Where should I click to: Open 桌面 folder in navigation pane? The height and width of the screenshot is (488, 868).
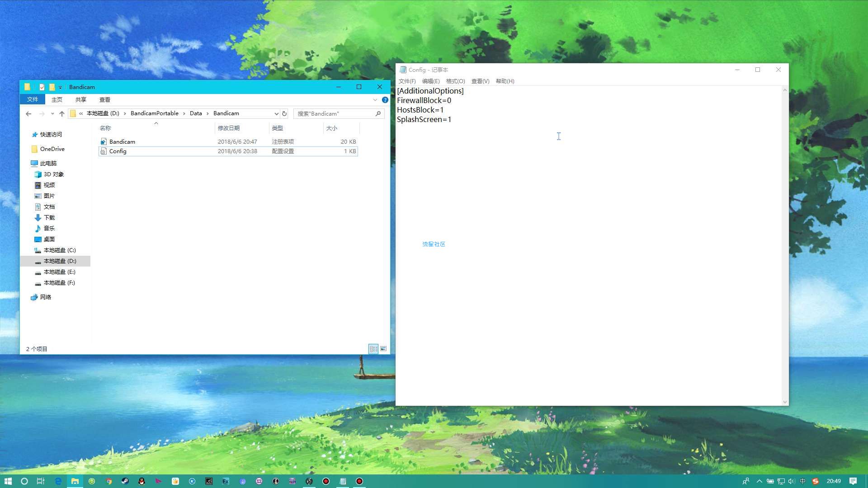45,239
